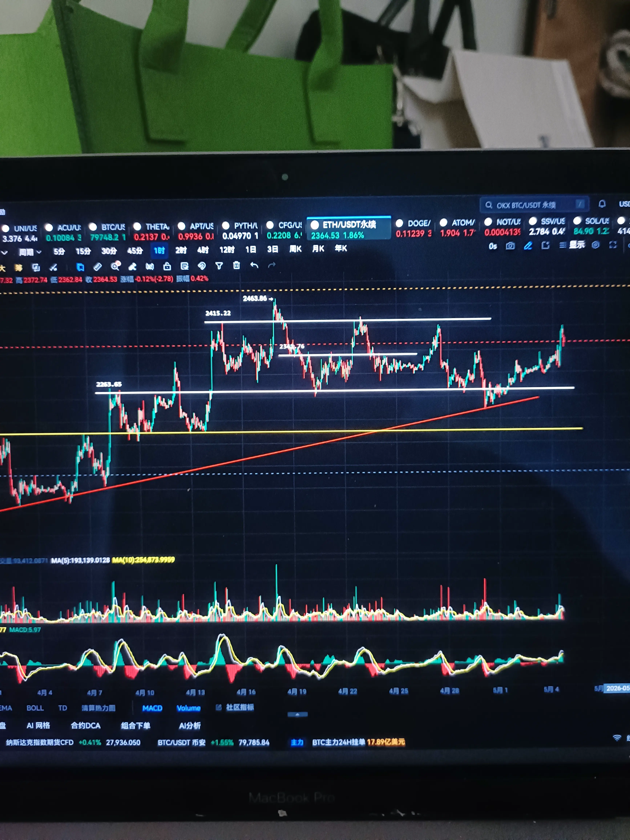This screenshot has height=840, width=630.
Task: Click the note edit icon in drawing toolbar
Action: click(x=185, y=266)
